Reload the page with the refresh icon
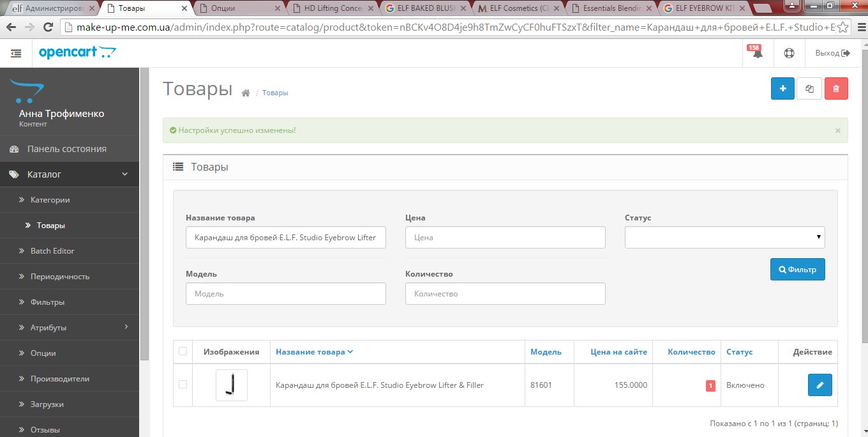Image resolution: width=868 pixels, height=437 pixels. point(48,27)
